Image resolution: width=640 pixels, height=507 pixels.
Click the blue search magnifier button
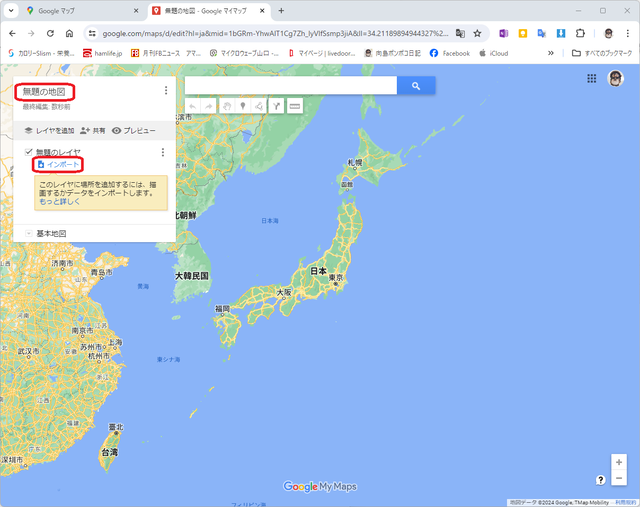coord(416,86)
